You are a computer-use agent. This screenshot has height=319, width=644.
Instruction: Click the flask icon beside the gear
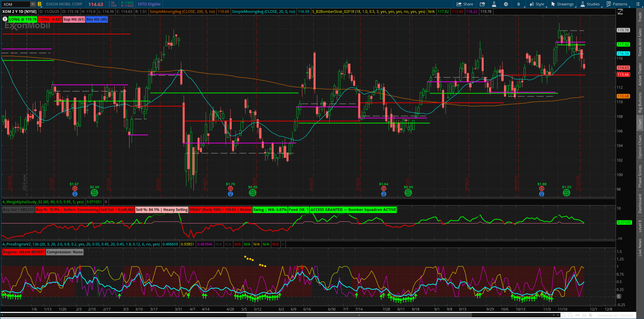(x=494, y=4)
